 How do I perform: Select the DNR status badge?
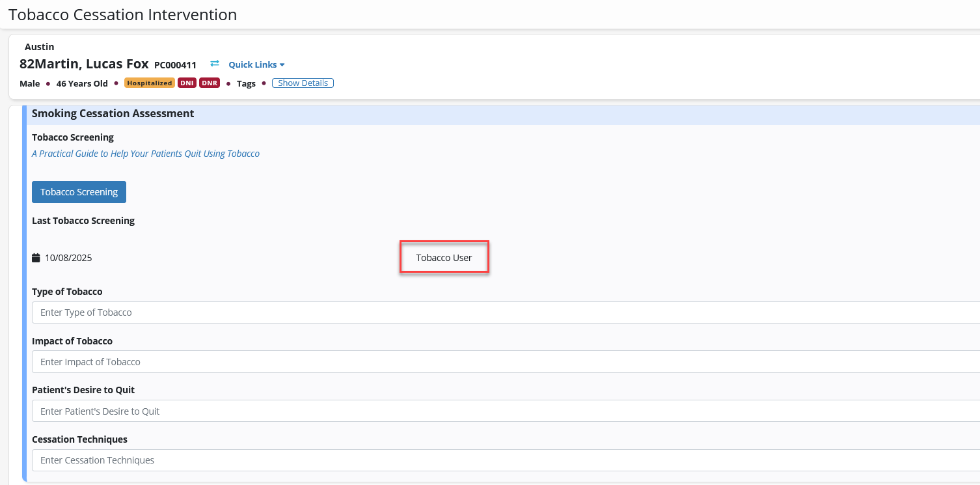click(x=209, y=83)
